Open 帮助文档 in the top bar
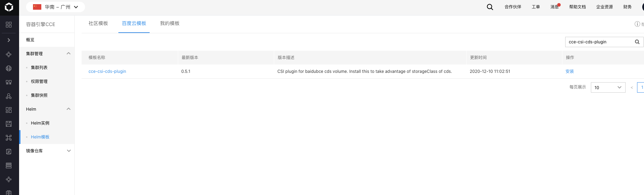The width and height of the screenshot is (644, 195). coord(577,7)
